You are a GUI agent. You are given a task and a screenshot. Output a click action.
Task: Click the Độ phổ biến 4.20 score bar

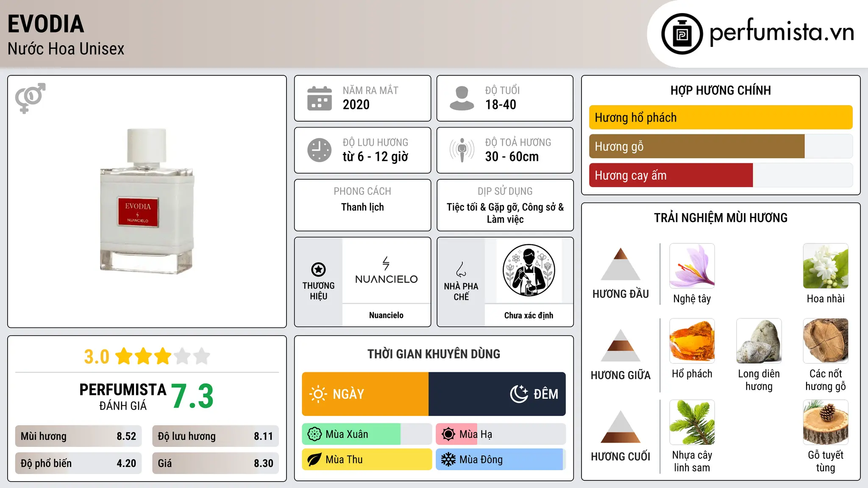pos(78,463)
